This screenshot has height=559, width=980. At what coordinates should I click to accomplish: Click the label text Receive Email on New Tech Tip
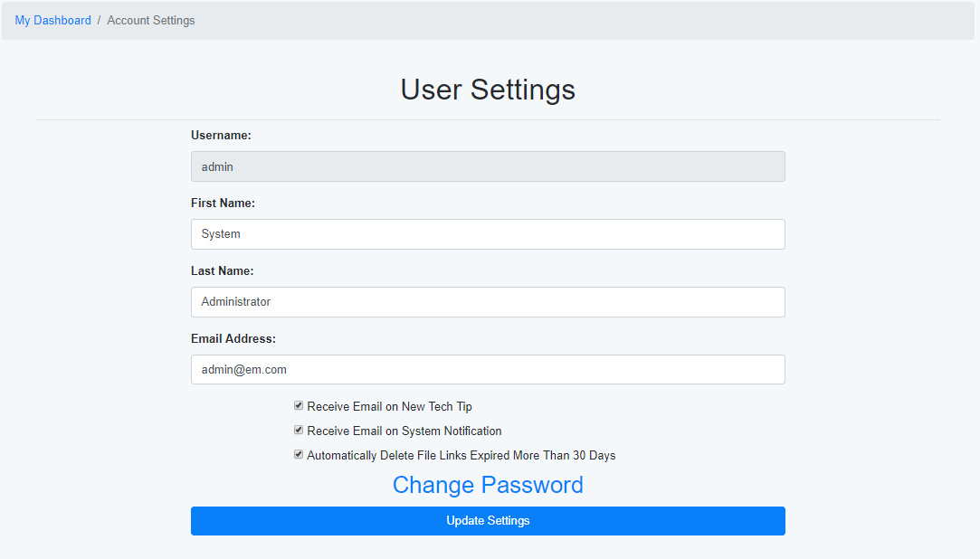point(389,407)
